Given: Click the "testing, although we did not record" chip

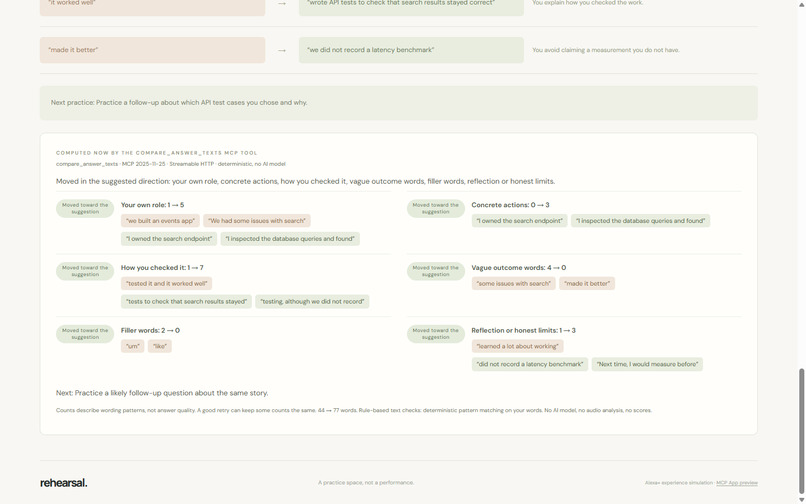Looking at the screenshot, I should [x=312, y=301].
